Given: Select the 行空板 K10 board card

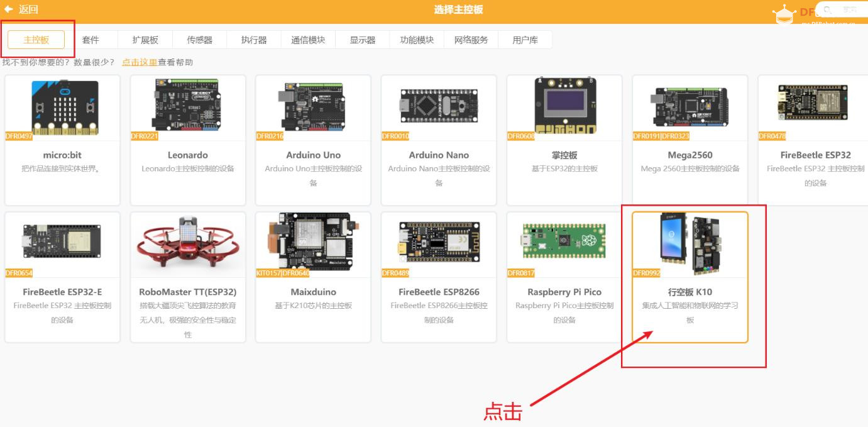Looking at the screenshot, I should pos(689,277).
